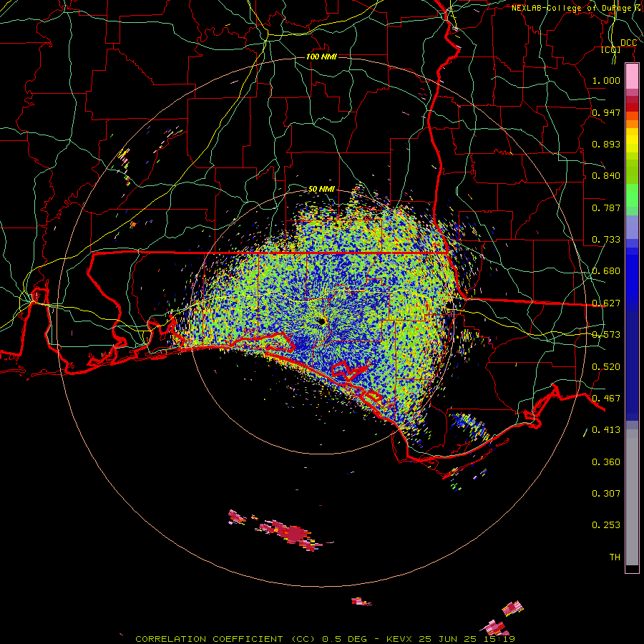This screenshot has height=644, width=644.
Task: Pick the red swatch on color bar
Action: [x=632, y=107]
